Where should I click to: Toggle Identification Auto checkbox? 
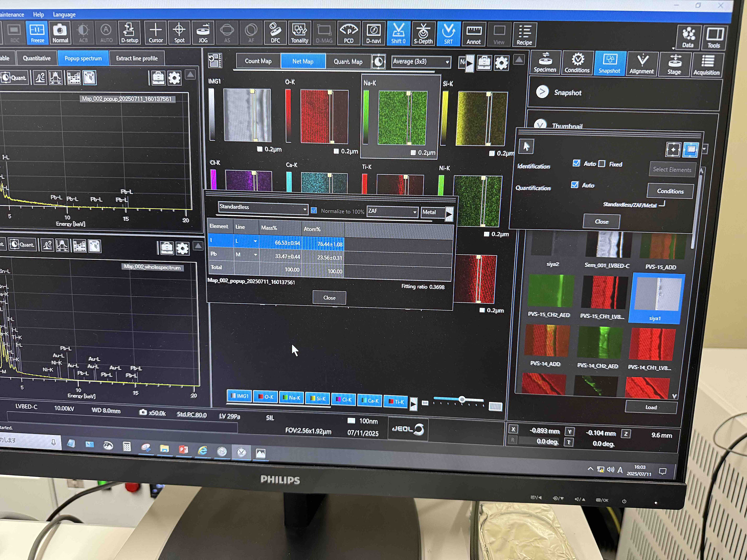tap(576, 163)
